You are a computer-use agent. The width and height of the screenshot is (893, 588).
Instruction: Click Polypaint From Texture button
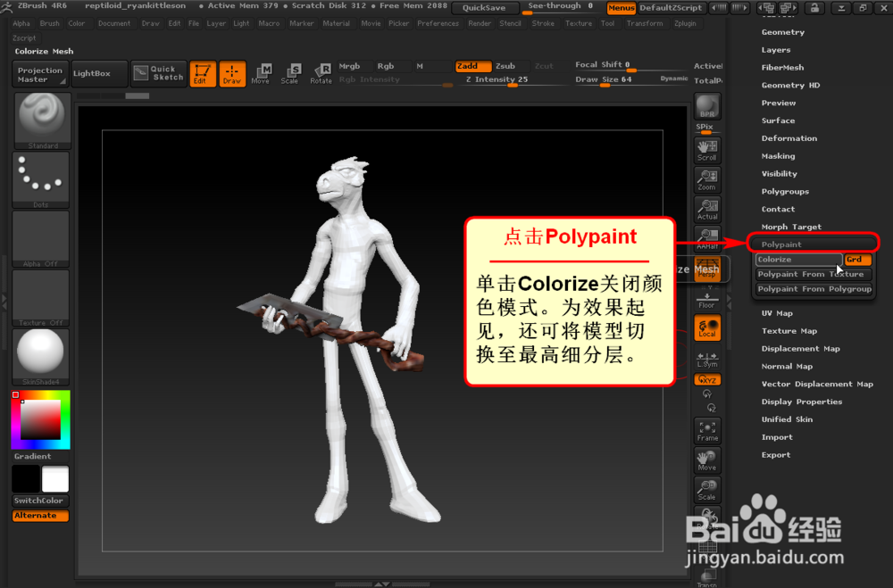point(814,274)
